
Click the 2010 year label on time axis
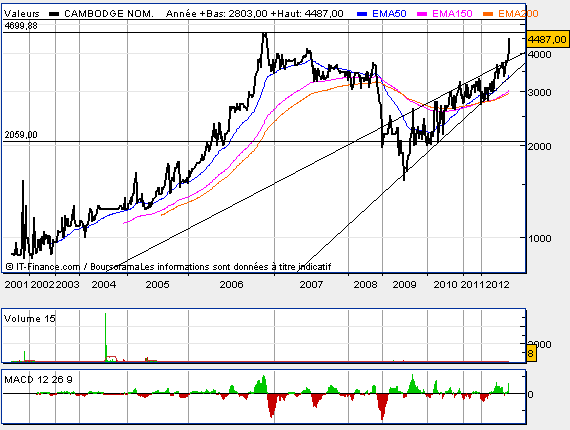click(445, 284)
